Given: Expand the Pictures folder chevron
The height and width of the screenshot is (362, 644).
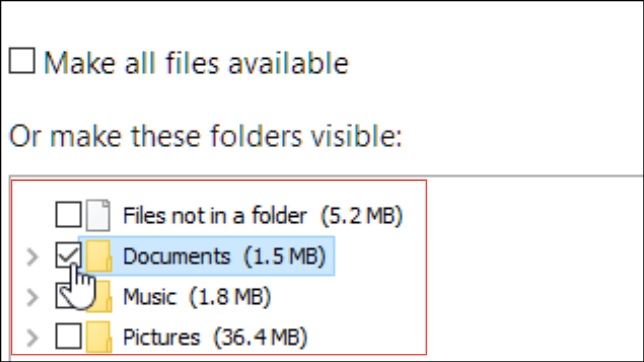Looking at the screenshot, I should (32, 338).
